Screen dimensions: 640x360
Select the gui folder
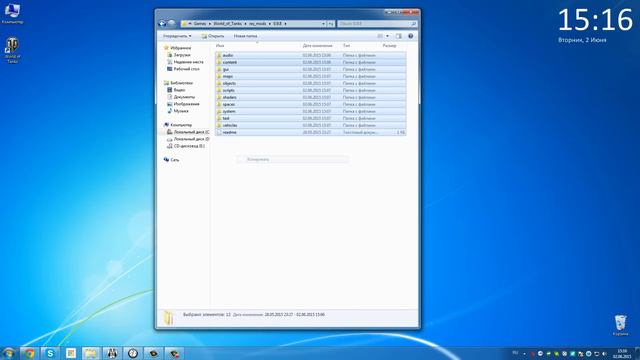click(x=311, y=69)
